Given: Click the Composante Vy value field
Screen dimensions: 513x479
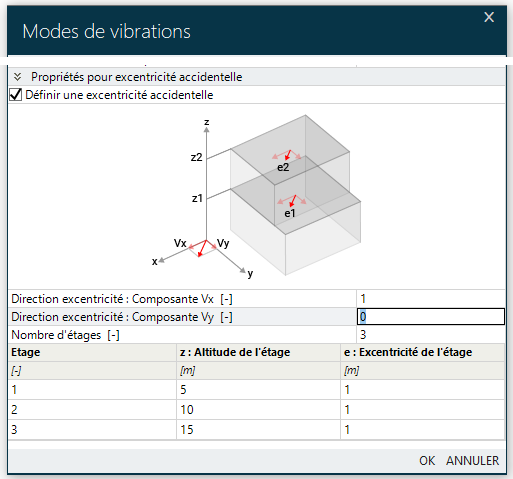Looking at the screenshot, I should click(431, 317).
